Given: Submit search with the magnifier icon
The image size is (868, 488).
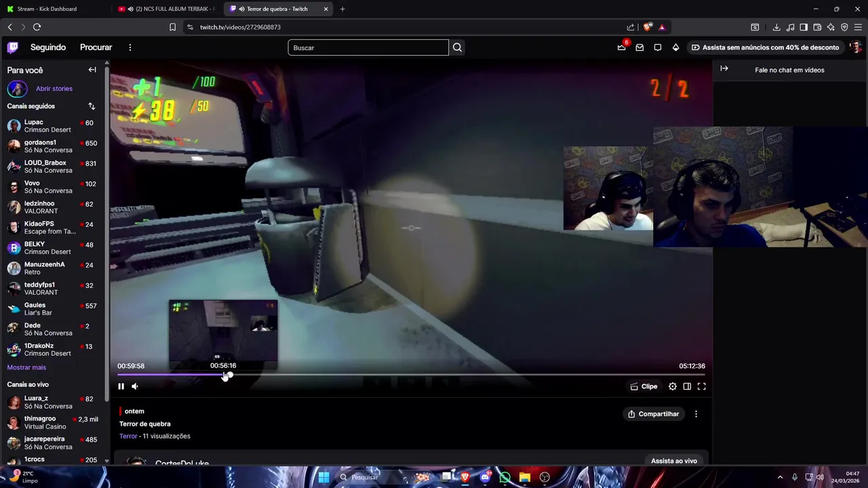Looking at the screenshot, I should [x=458, y=47].
